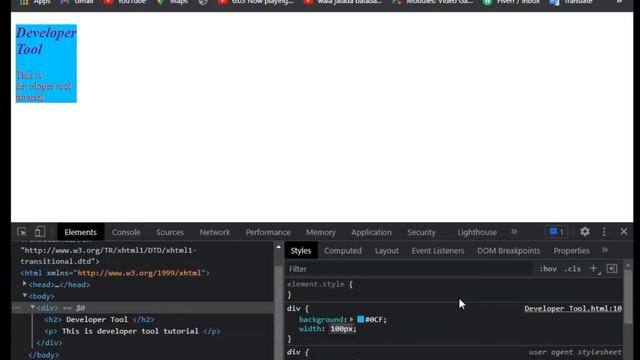
Task: Add new style rule plus icon
Action: (594, 269)
